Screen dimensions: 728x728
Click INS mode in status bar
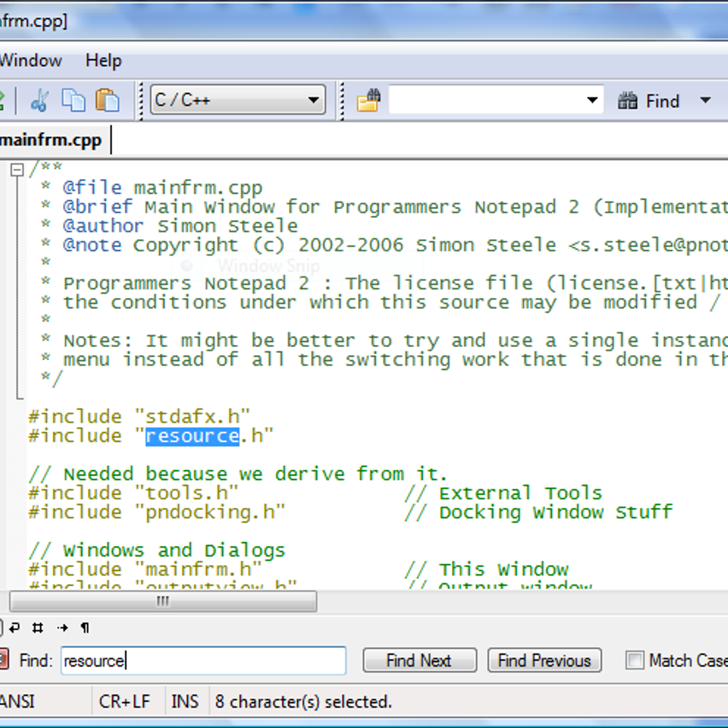185,702
